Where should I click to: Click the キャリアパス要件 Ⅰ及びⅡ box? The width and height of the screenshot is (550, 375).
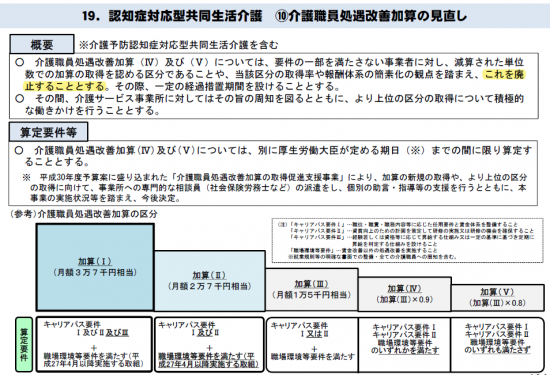pyautogui.click(x=209, y=344)
